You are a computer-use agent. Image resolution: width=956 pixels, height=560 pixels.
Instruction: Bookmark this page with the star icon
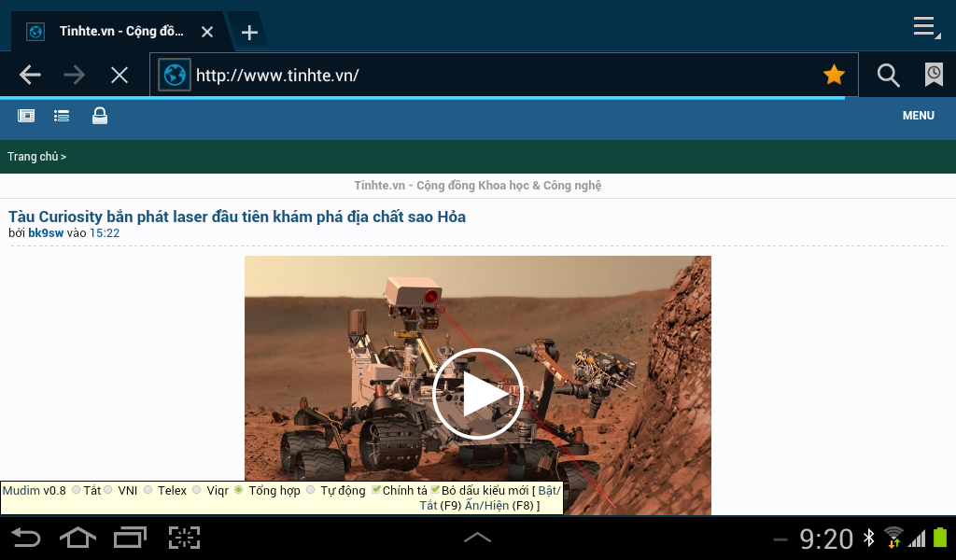[x=834, y=75]
